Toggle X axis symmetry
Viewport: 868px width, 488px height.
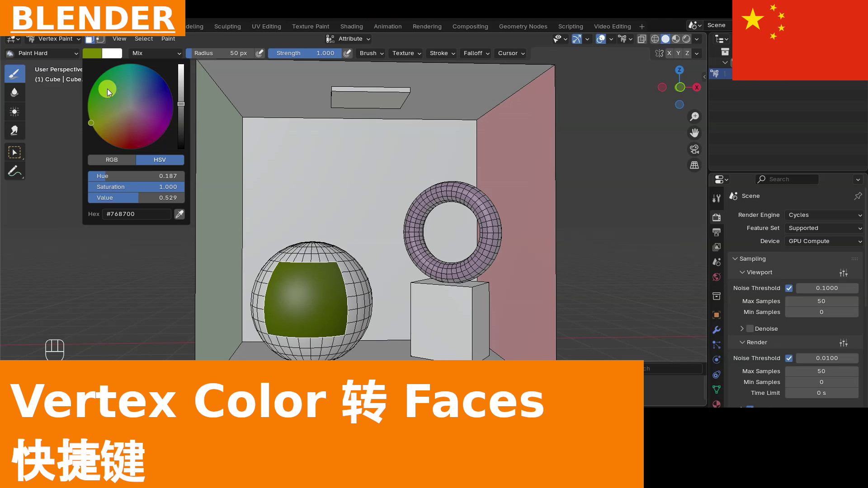(x=669, y=53)
